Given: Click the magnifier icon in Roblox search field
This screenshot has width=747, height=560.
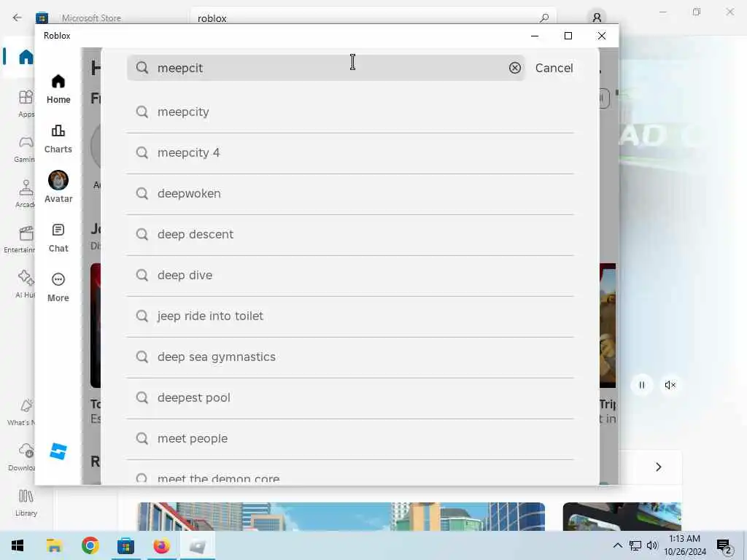Looking at the screenshot, I should point(142,68).
